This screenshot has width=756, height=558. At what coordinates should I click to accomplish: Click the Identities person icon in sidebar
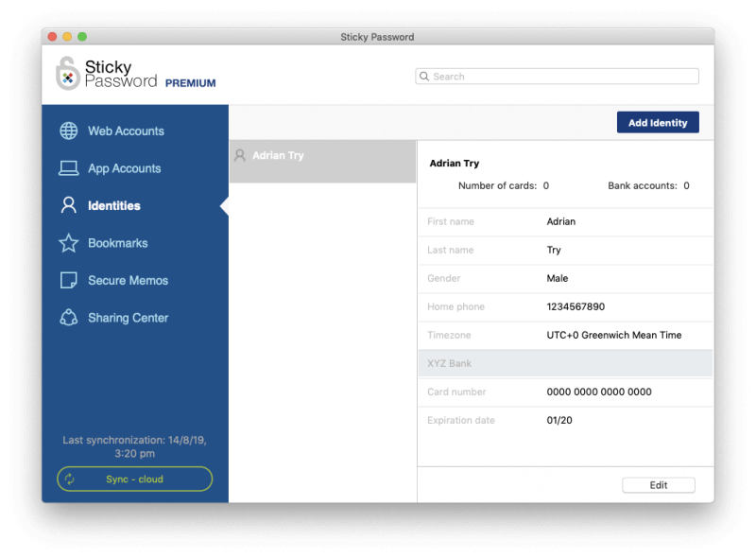click(68, 205)
